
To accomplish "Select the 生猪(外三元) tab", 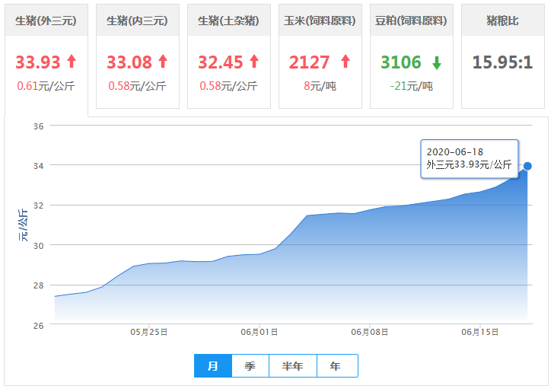I will tap(46, 21).
